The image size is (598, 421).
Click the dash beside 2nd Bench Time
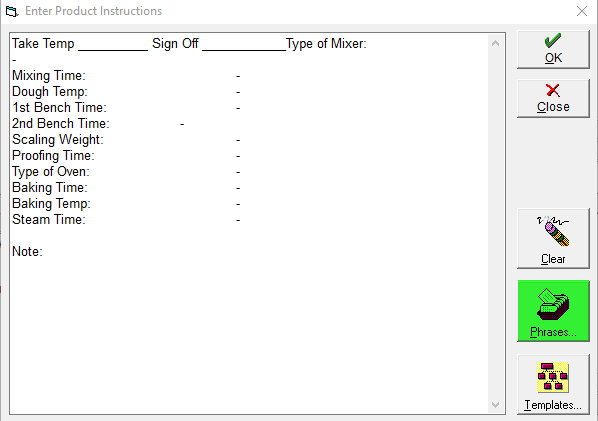click(182, 124)
